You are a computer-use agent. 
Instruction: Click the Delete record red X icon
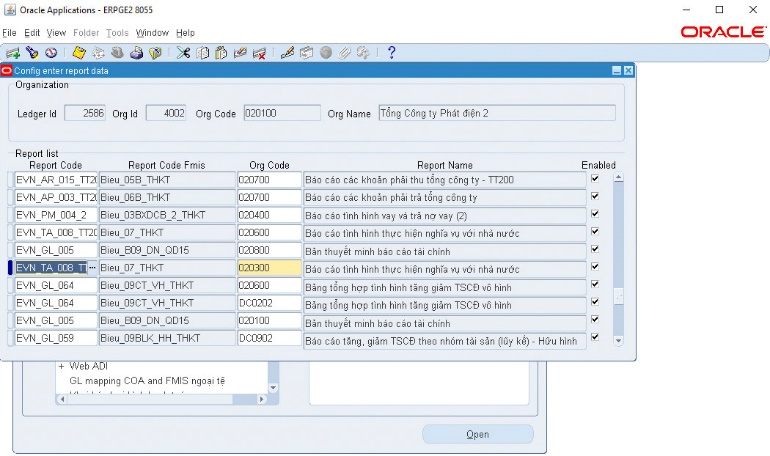coord(259,53)
